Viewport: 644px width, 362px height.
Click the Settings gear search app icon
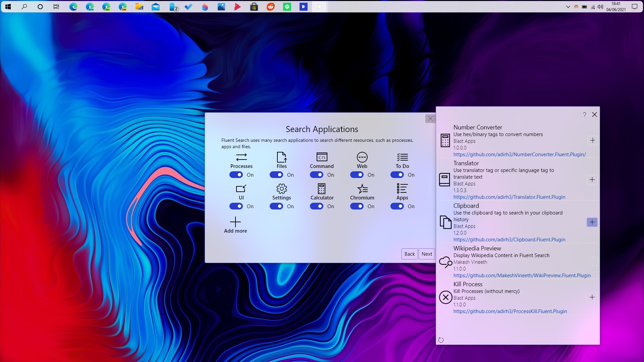click(x=281, y=188)
